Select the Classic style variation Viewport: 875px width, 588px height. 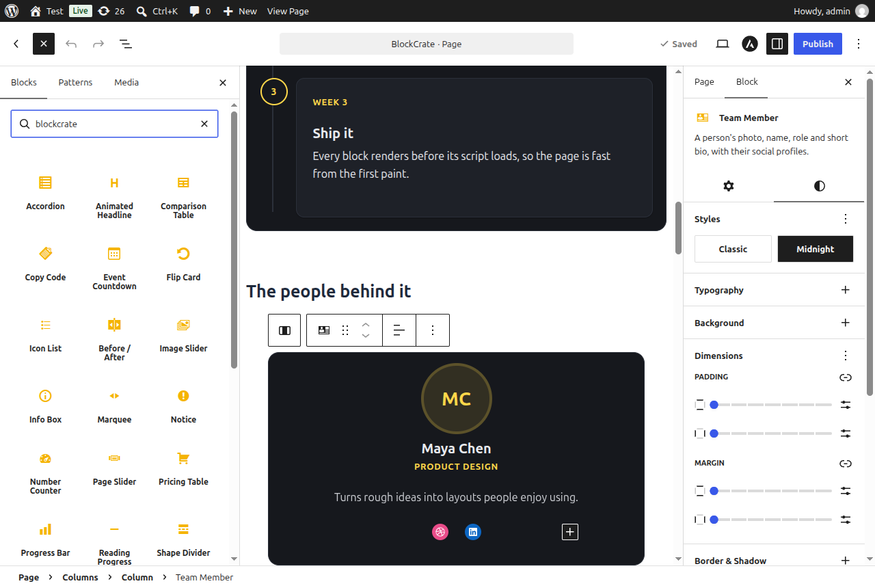(x=733, y=249)
